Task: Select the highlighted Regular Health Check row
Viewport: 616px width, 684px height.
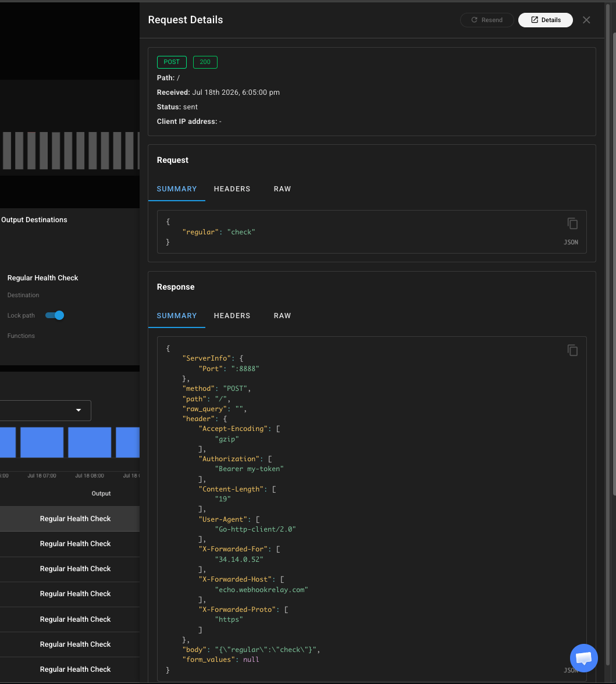Action: pyautogui.click(x=70, y=519)
